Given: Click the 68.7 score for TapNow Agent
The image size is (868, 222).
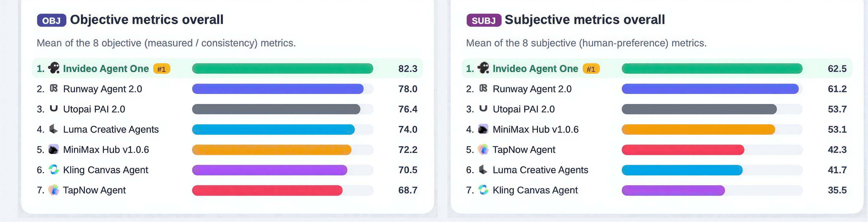Looking at the screenshot, I should coord(408,190).
